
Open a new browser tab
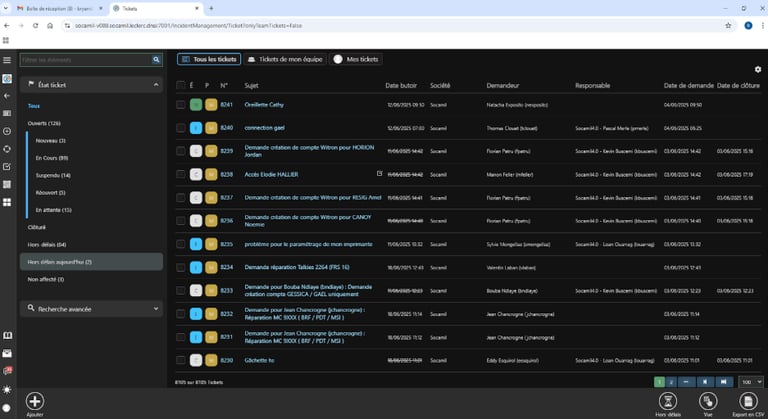tap(211, 8)
